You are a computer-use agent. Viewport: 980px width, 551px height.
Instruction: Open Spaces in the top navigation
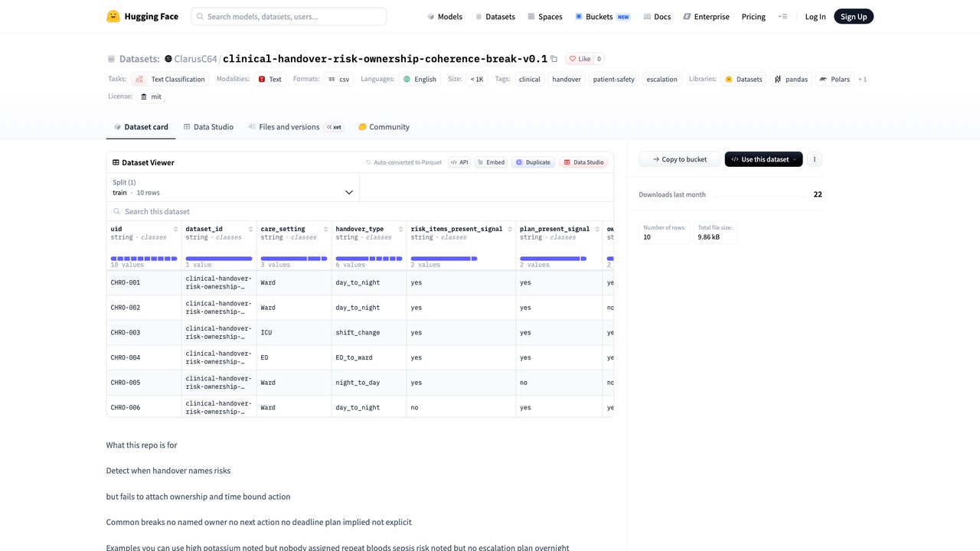pyautogui.click(x=545, y=16)
